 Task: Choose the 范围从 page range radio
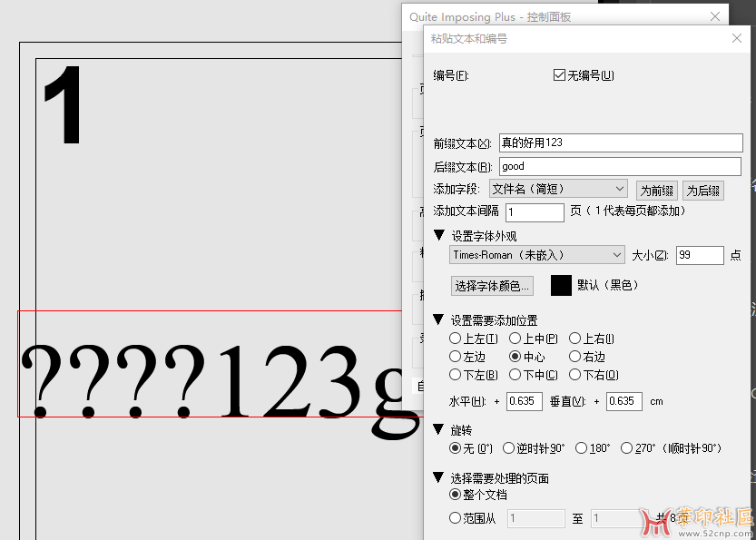(x=456, y=518)
